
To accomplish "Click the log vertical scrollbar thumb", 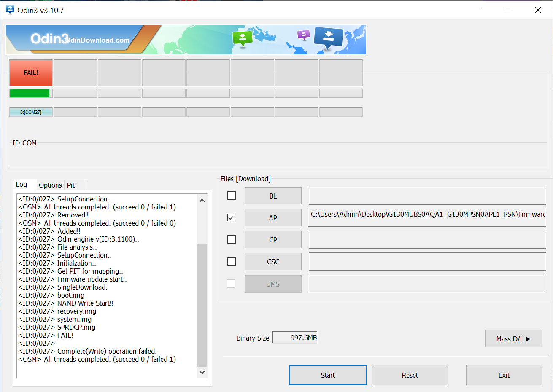I will [x=202, y=305].
